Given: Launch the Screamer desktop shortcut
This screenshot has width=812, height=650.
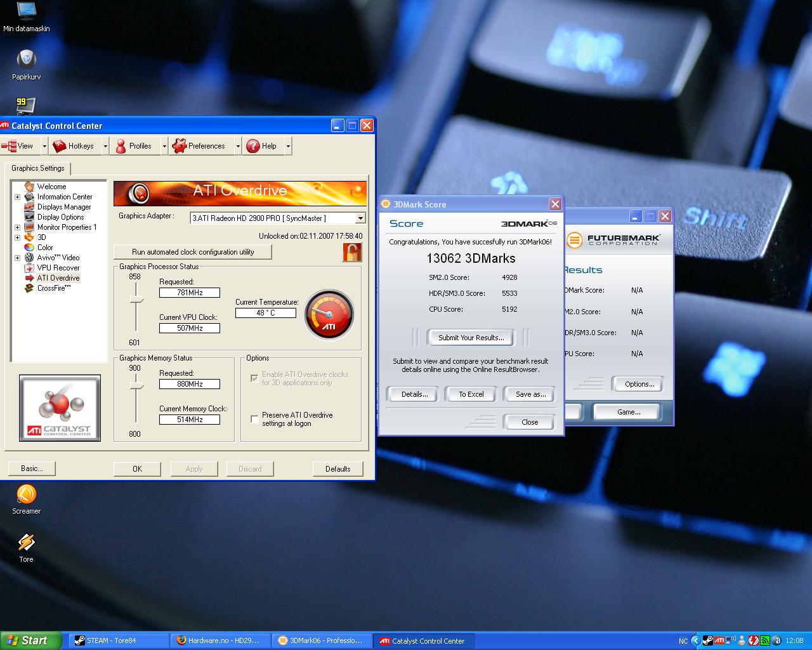Looking at the screenshot, I should click(x=26, y=499).
